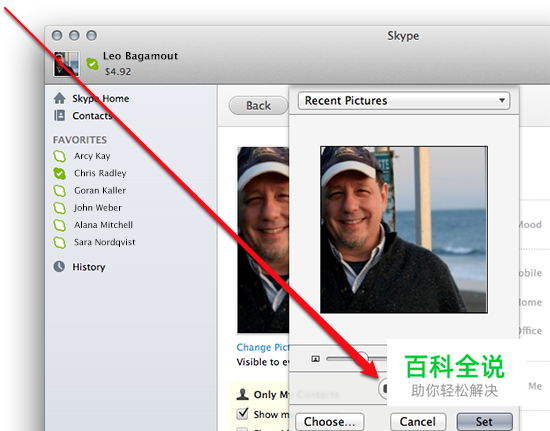The width and height of the screenshot is (550, 431).
Task: Select Chris Radley in Favorites
Action: click(x=100, y=173)
